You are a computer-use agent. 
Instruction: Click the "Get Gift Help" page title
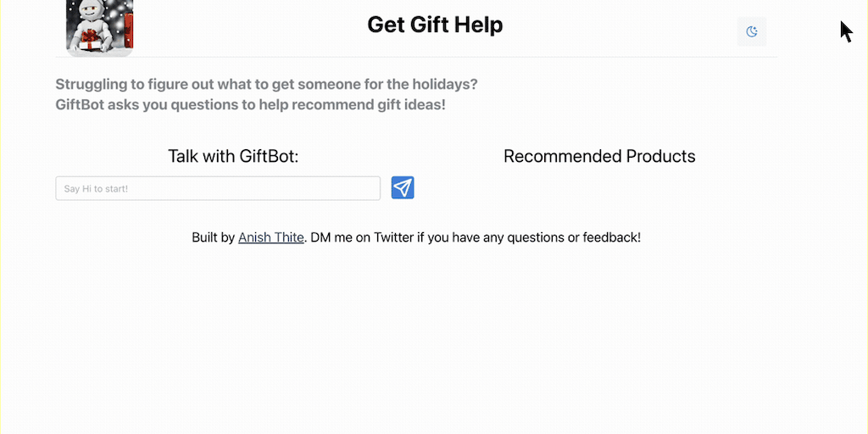[435, 25]
